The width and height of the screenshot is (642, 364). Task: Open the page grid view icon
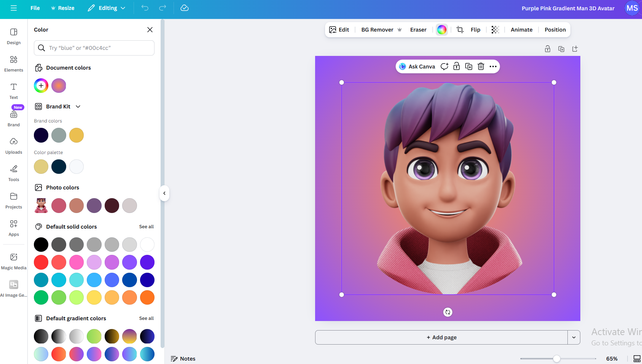(637, 359)
